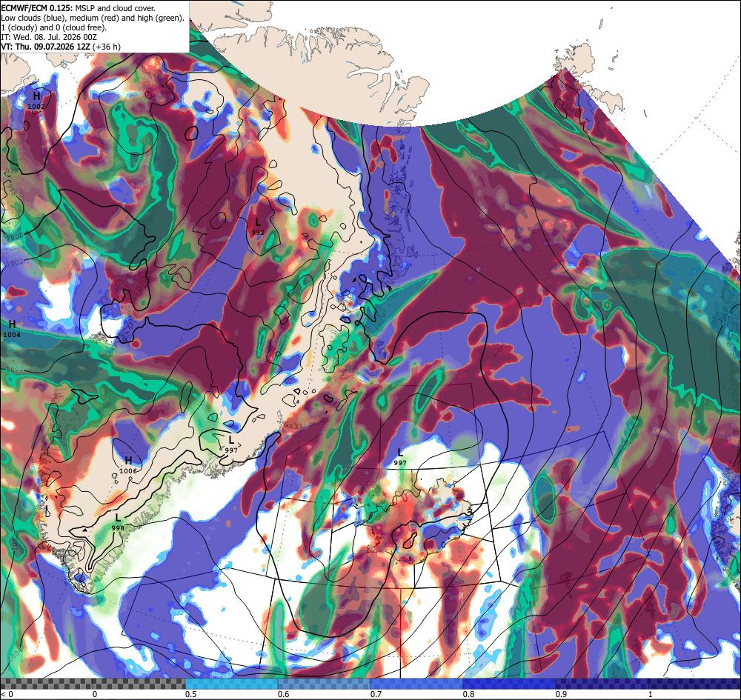
Task: Click the 0.9–1 navy color bar segment
Action: 602,684
